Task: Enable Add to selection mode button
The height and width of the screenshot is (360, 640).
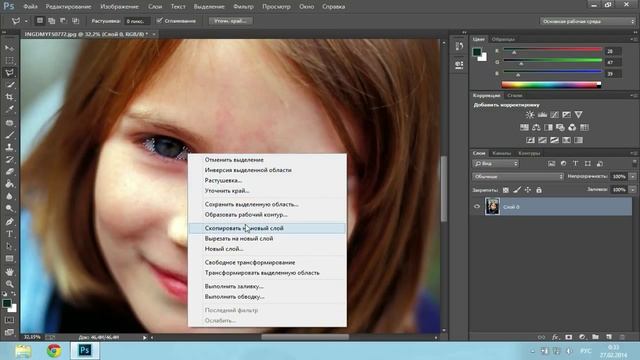Action: point(51,20)
